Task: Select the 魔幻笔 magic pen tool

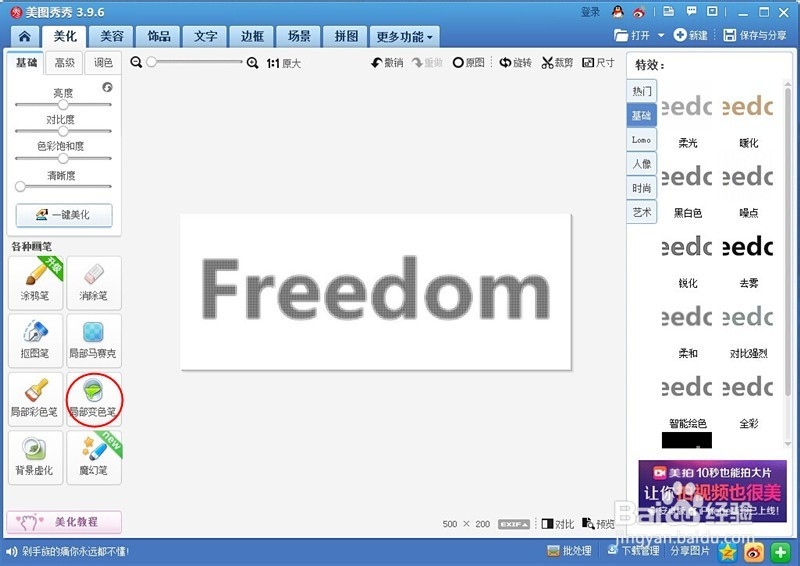Action: pos(94,457)
